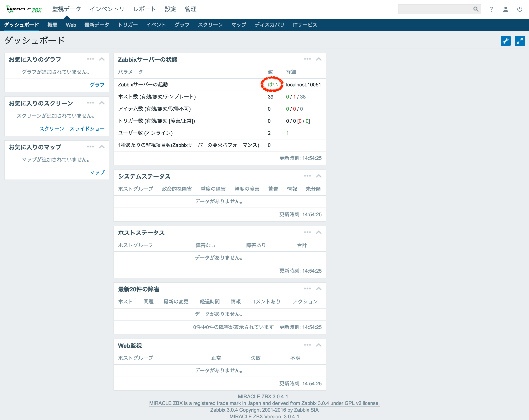Viewport: 529px width, 420px height.
Task: Click the search magnifier icon
Action: (476, 9)
